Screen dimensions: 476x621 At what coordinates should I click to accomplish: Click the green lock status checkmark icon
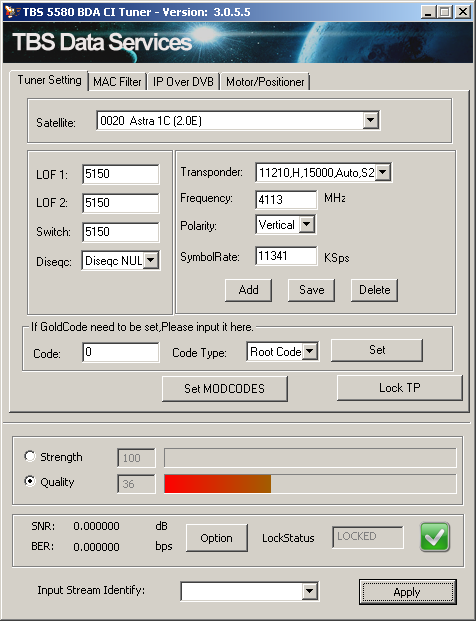[x=435, y=537]
